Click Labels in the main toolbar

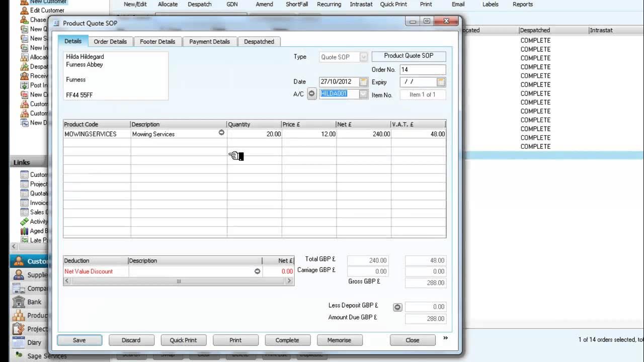[x=491, y=4]
